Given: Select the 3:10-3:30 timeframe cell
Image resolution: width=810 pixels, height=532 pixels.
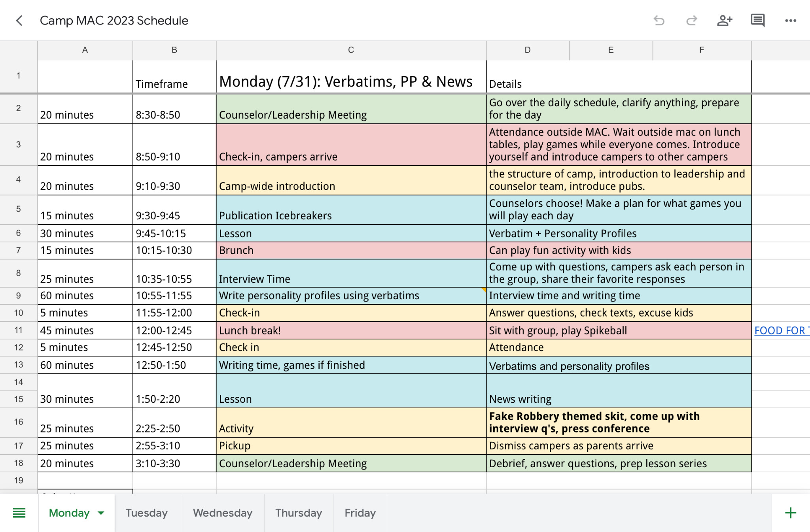Looking at the screenshot, I should click(174, 463).
